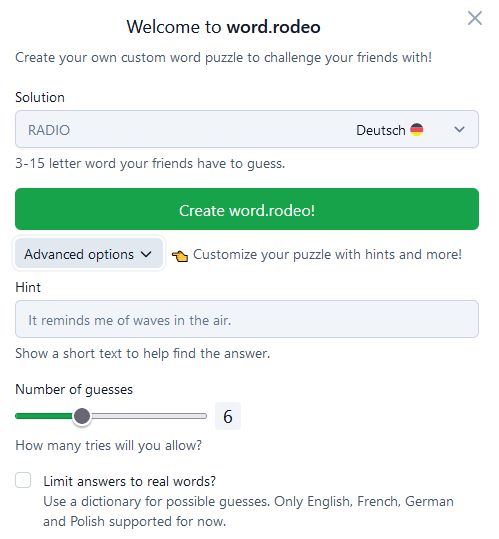The image size is (499, 539).
Task: Click the chevron on Advanced options
Action: click(x=146, y=254)
